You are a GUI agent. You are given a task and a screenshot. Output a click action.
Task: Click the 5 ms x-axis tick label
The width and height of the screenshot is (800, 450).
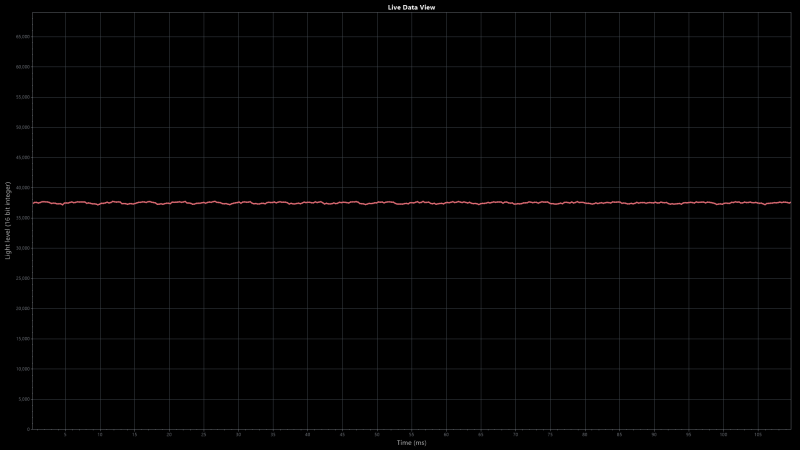click(x=65, y=435)
